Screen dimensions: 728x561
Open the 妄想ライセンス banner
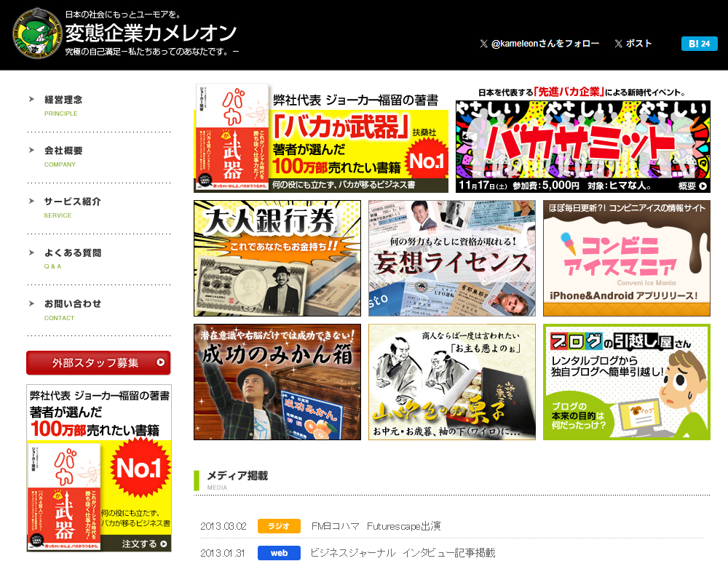[x=451, y=258]
